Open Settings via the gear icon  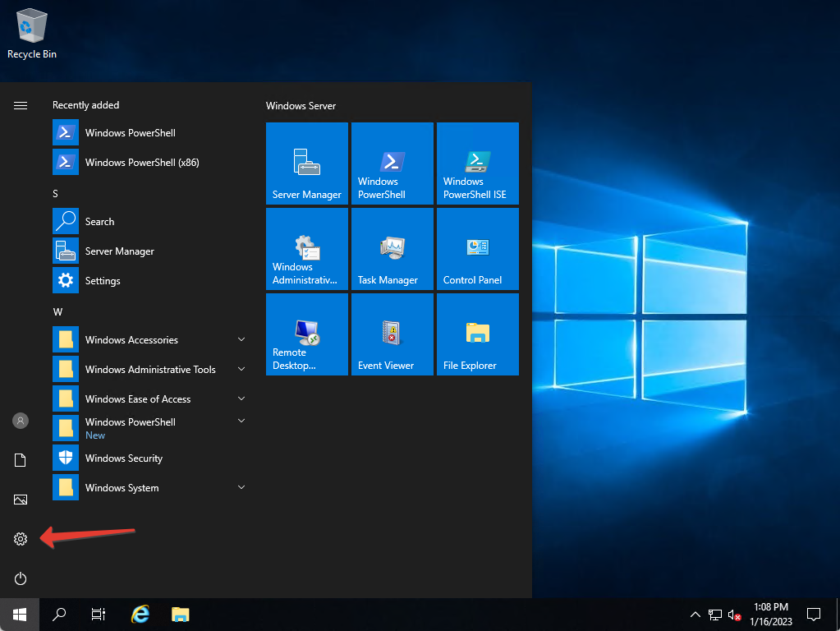tap(20, 539)
